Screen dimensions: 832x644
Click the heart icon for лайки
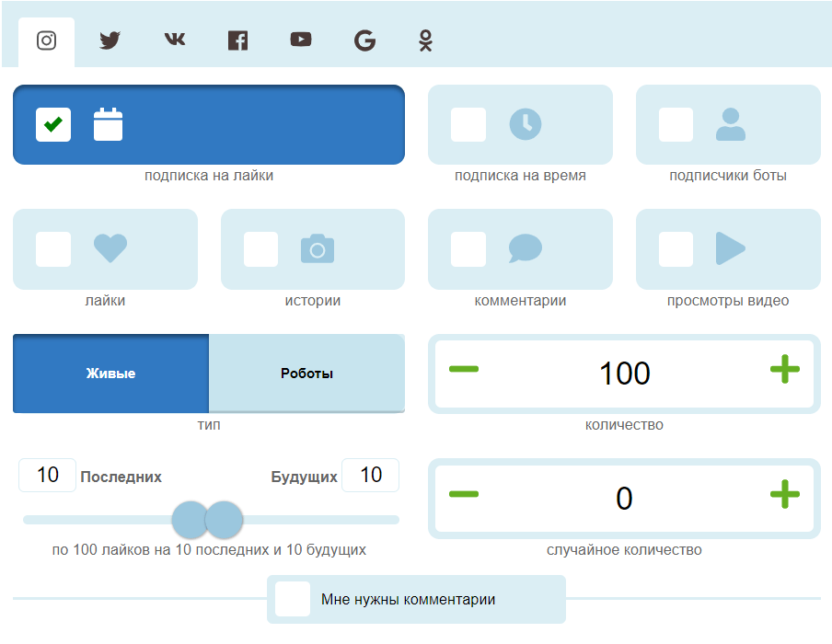click(x=110, y=248)
